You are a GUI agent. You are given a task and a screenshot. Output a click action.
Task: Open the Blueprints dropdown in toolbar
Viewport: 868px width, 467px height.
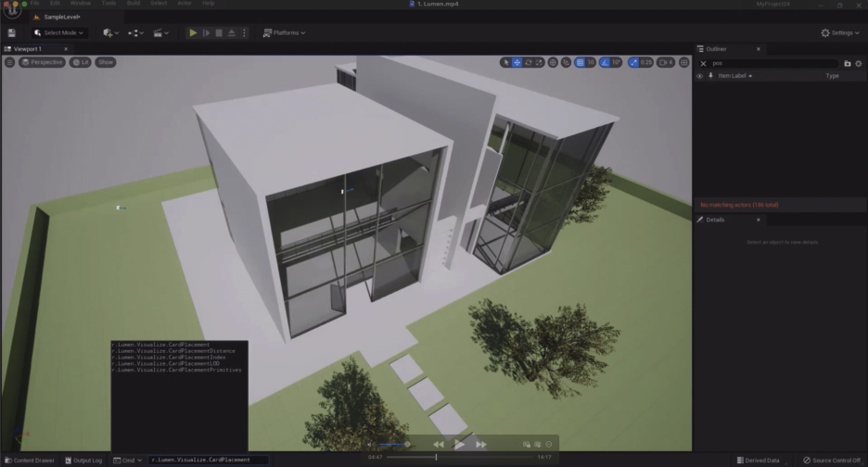tap(135, 33)
